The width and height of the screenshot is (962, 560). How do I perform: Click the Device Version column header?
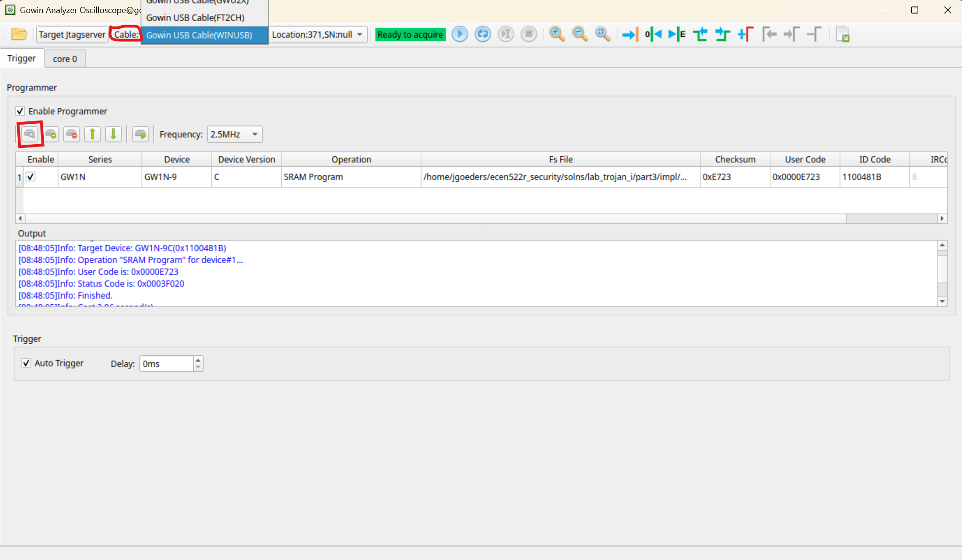coord(246,159)
